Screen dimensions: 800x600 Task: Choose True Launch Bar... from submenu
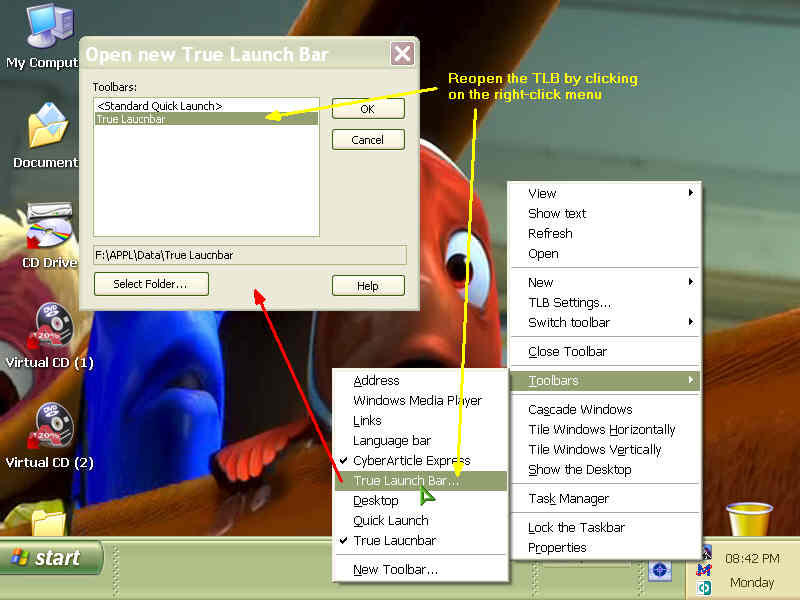pos(406,480)
